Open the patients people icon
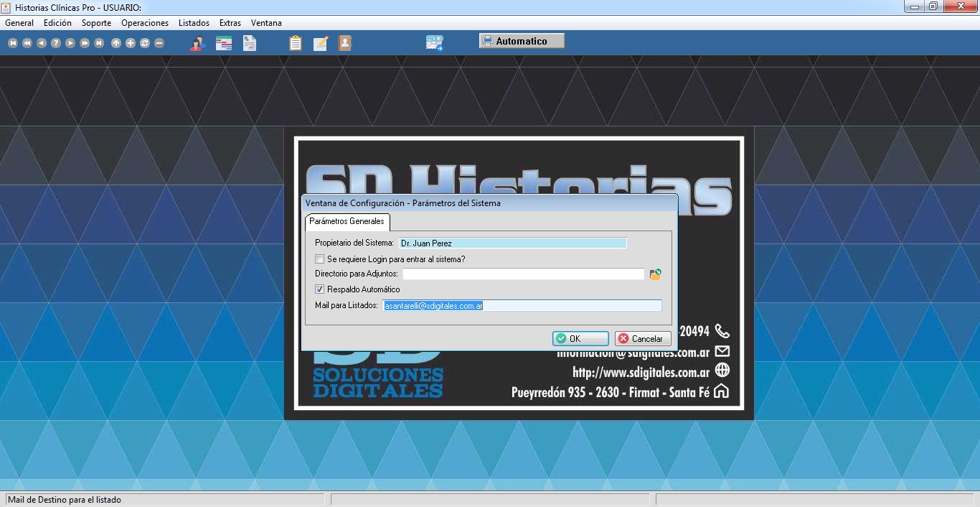Screen dimensions: 980x507 197,43
